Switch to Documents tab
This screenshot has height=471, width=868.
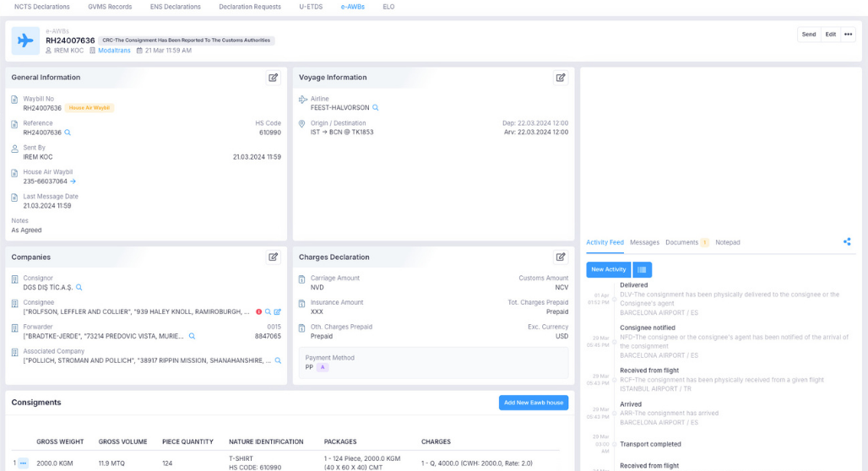point(687,242)
